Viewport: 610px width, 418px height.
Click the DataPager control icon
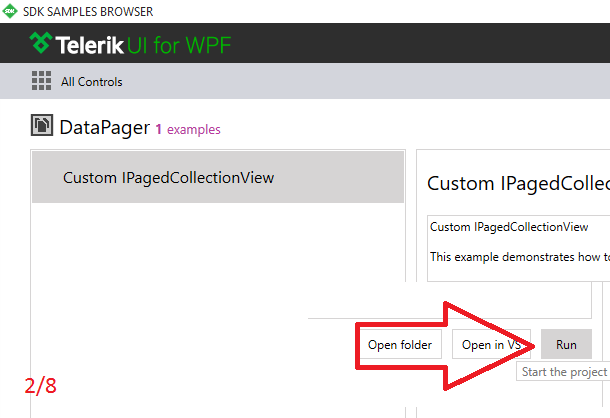[42, 125]
